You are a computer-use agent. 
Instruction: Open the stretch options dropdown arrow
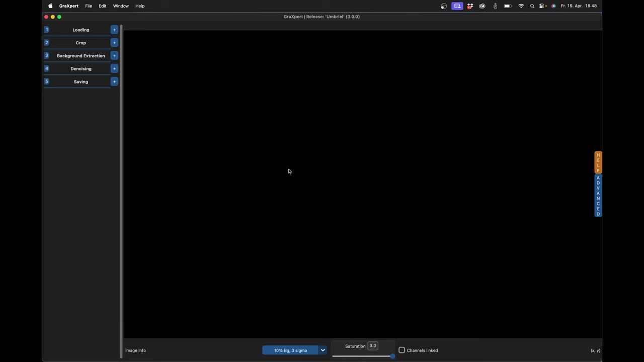[323, 350]
